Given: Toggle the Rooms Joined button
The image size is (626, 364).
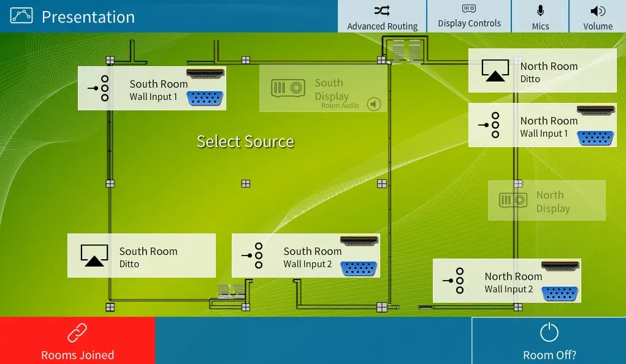Looking at the screenshot, I should point(77,340).
